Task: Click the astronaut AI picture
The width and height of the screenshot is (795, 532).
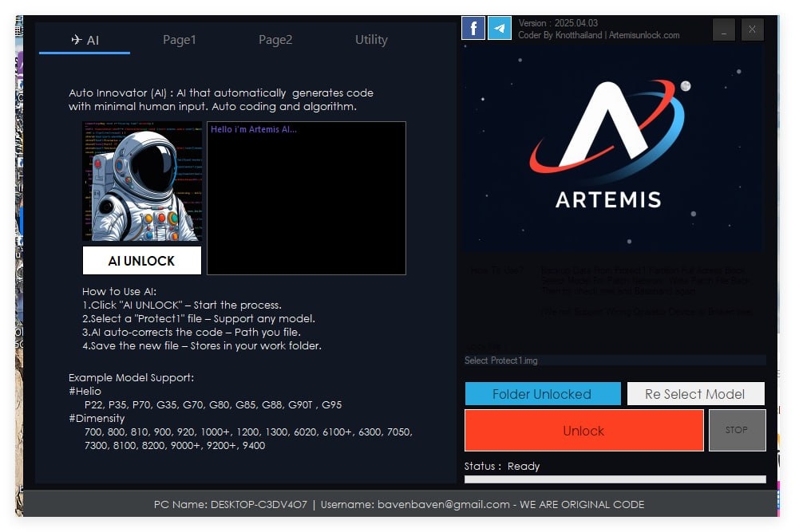Action: [x=142, y=181]
